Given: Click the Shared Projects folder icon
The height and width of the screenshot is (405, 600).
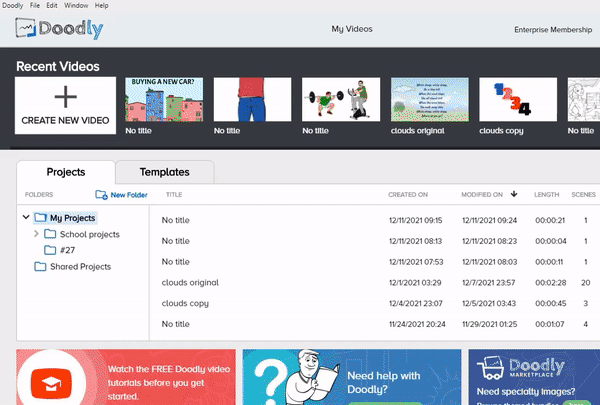Looking at the screenshot, I should tap(40, 266).
